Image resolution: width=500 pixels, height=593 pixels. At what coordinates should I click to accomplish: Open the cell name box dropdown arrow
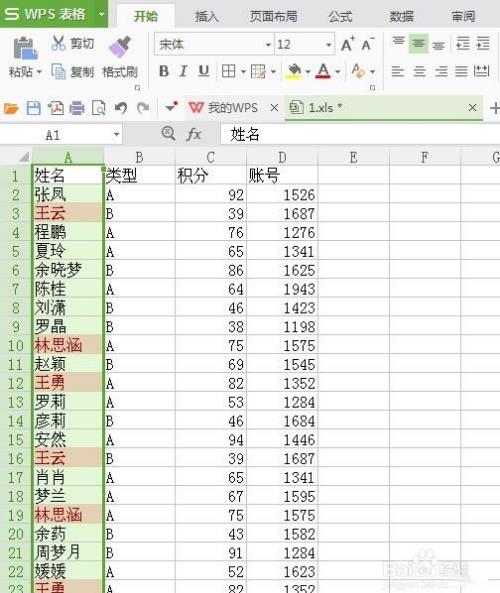click(116, 134)
